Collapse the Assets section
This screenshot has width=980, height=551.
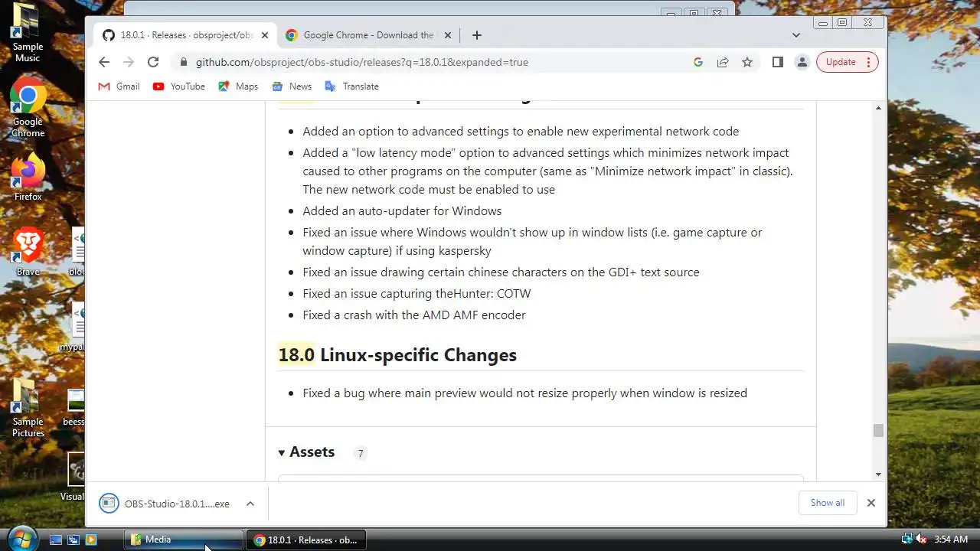pos(306,452)
